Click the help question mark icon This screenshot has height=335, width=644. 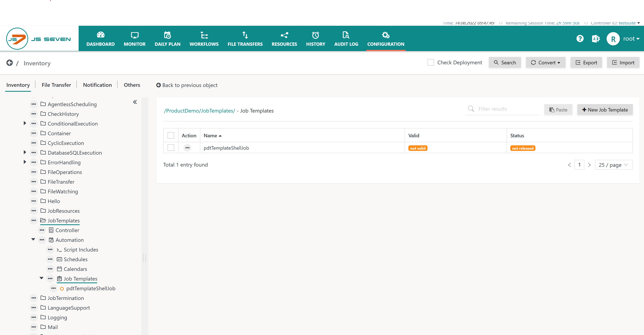point(580,39)
